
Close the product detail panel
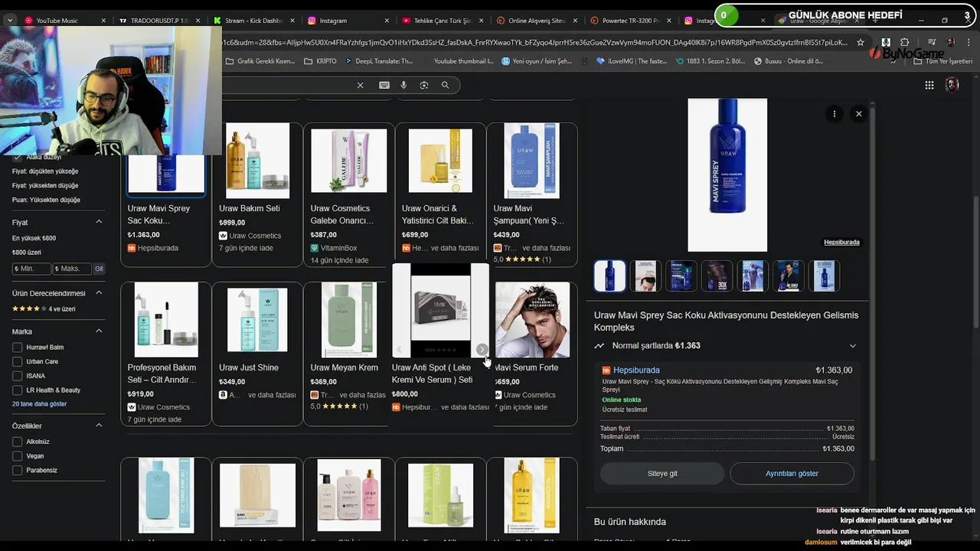(859, 114)
